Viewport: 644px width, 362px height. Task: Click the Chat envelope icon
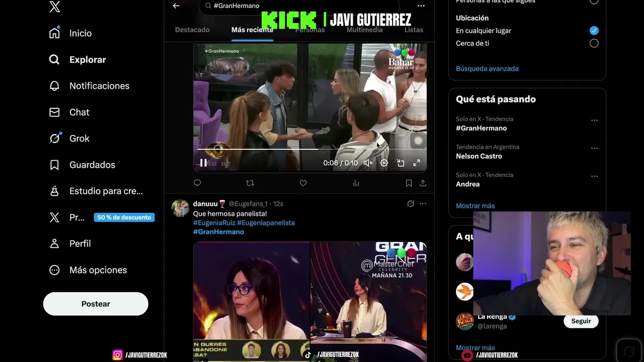pos(54,112)
